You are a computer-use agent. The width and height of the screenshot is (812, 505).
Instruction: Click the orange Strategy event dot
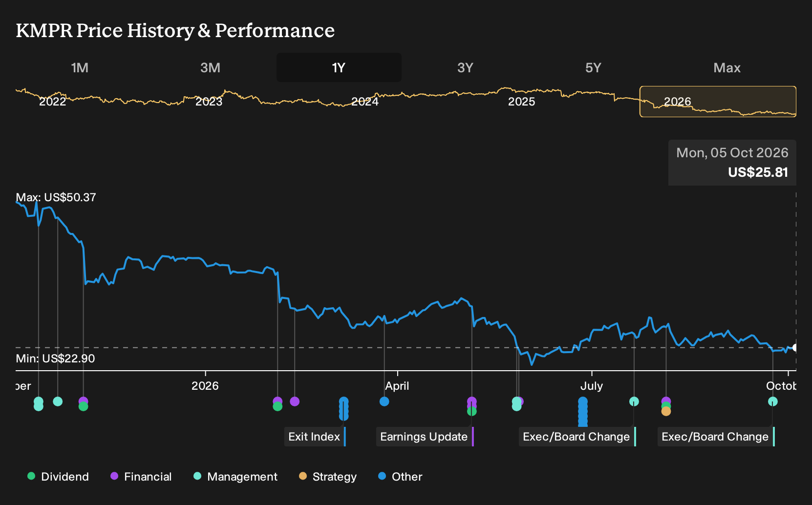[666, 412]
